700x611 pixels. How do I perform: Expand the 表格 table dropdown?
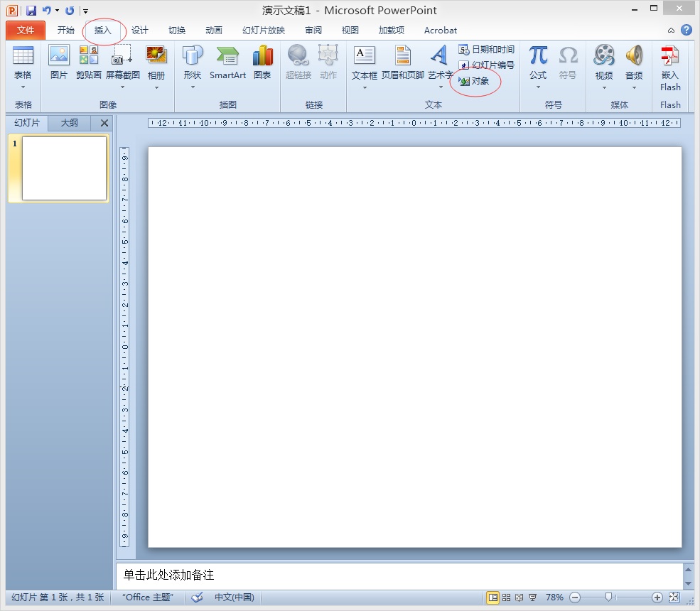23,87
